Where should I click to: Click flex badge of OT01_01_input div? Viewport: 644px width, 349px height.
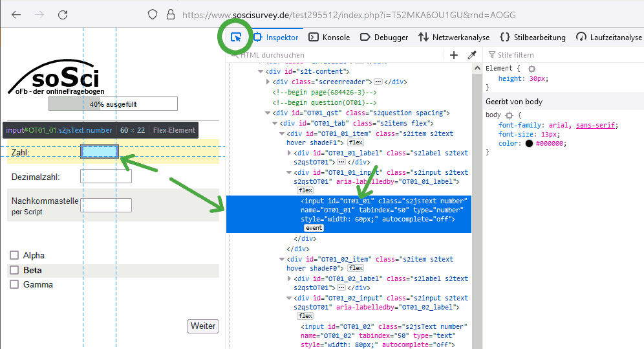coord(306,190)
